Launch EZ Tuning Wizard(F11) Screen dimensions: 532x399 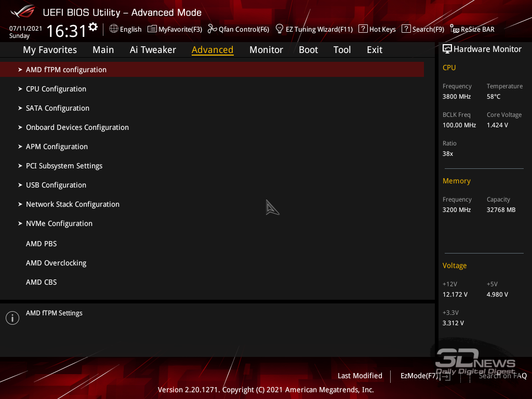pos(320,30)
